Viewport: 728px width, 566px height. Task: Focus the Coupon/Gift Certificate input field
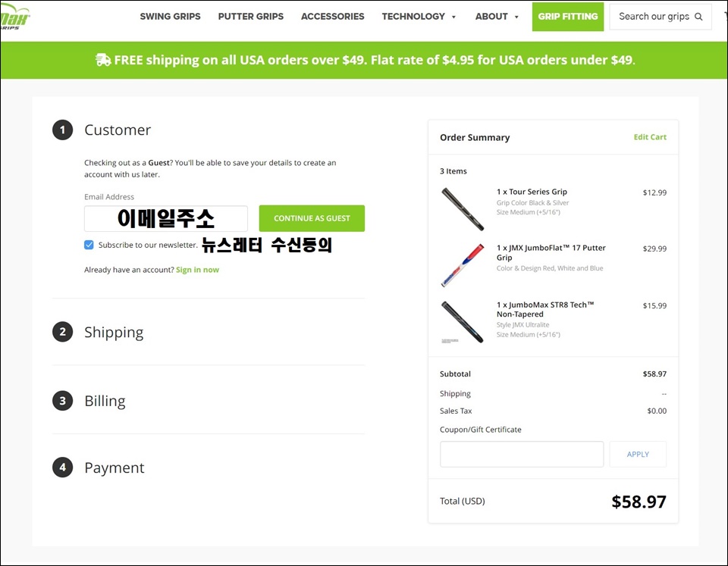point(522,454)
